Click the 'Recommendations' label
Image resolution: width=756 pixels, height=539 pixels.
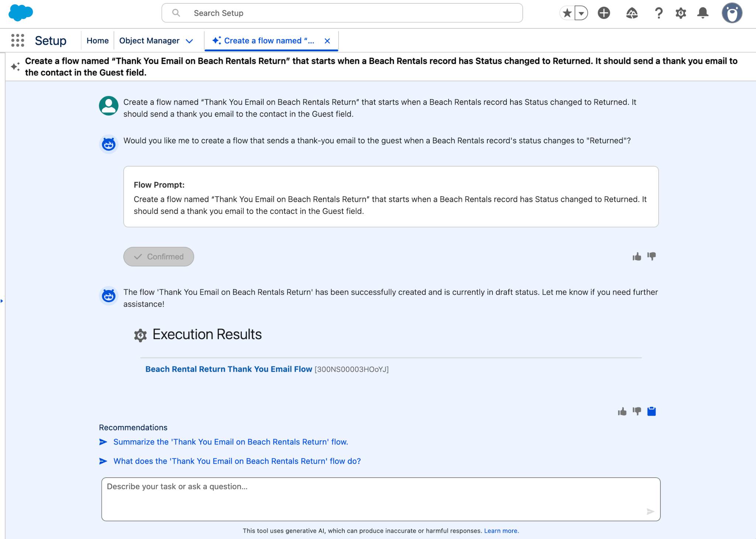133,427
